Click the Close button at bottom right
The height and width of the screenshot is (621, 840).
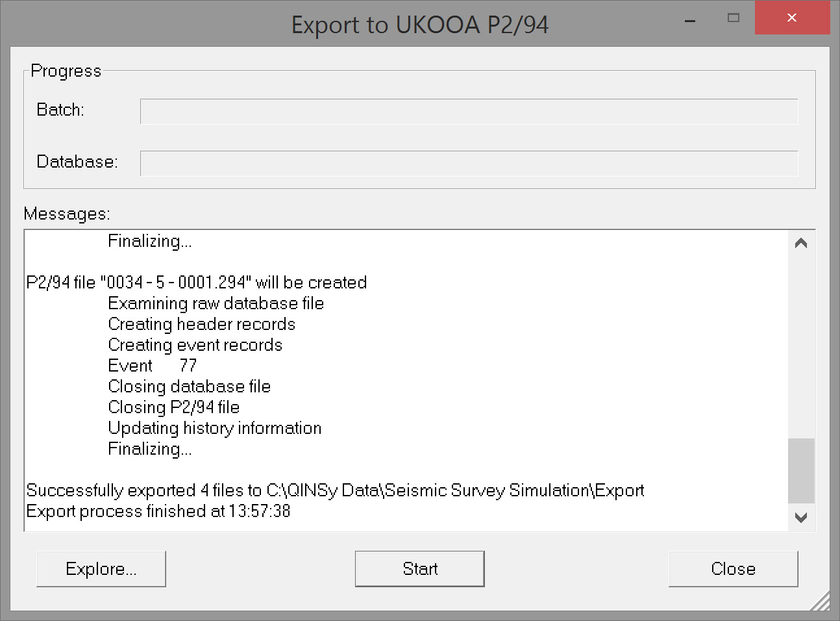pos(733,569)
